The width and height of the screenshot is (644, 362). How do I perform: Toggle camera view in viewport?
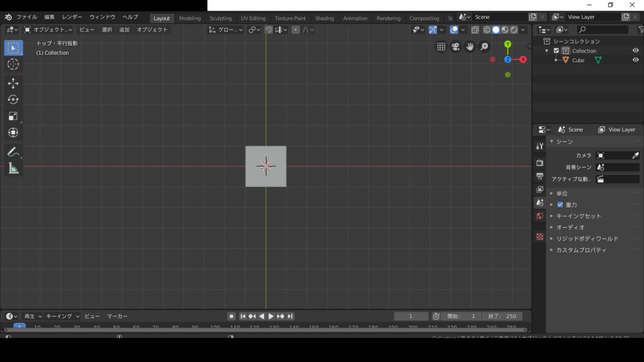[455, 47]
